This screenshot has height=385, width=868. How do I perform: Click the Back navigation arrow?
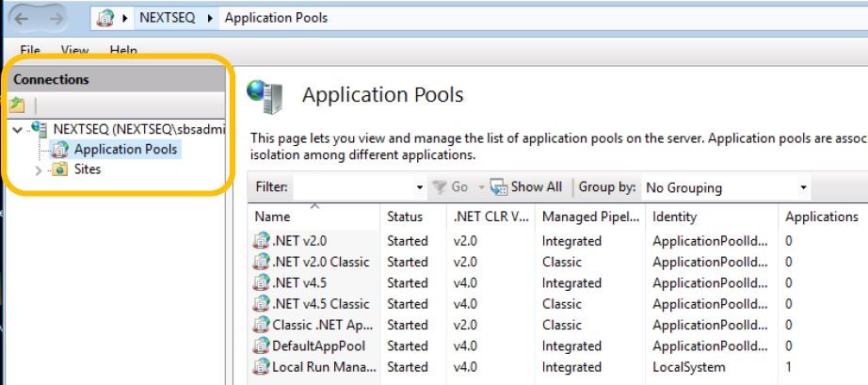tap(23, 18)
